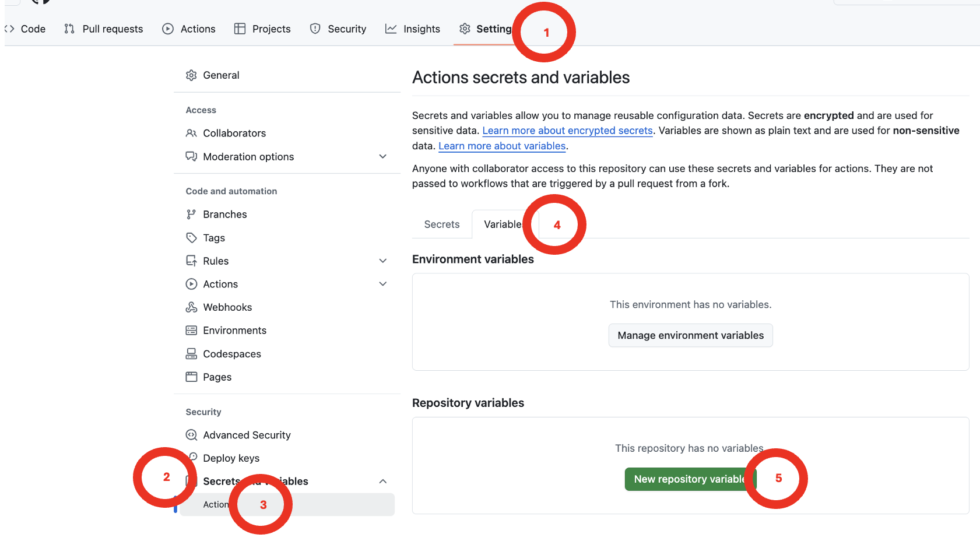Click the General gear icon in sidebar
The height and width of the screenshot is (541, 980).
[x=191, y=75]
